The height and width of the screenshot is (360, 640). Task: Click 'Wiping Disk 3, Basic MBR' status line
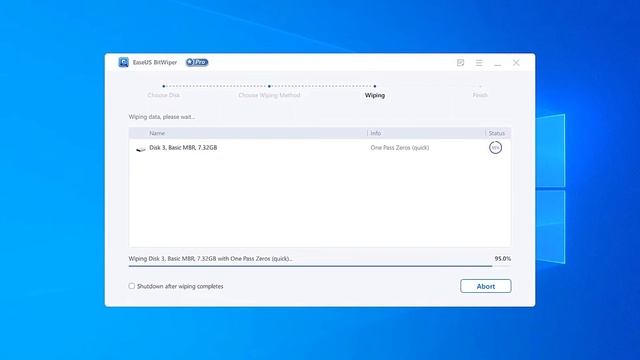(211, 259)
